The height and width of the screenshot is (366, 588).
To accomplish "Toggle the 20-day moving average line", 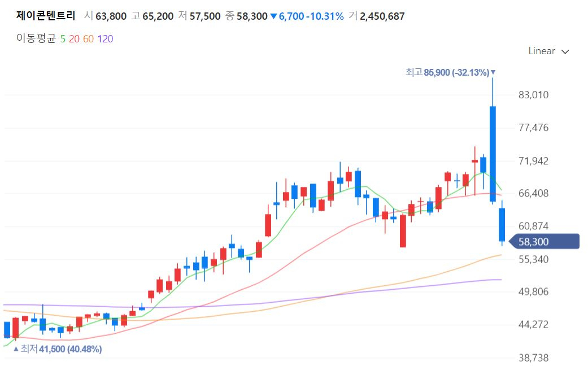I will (x=74, y=39).
